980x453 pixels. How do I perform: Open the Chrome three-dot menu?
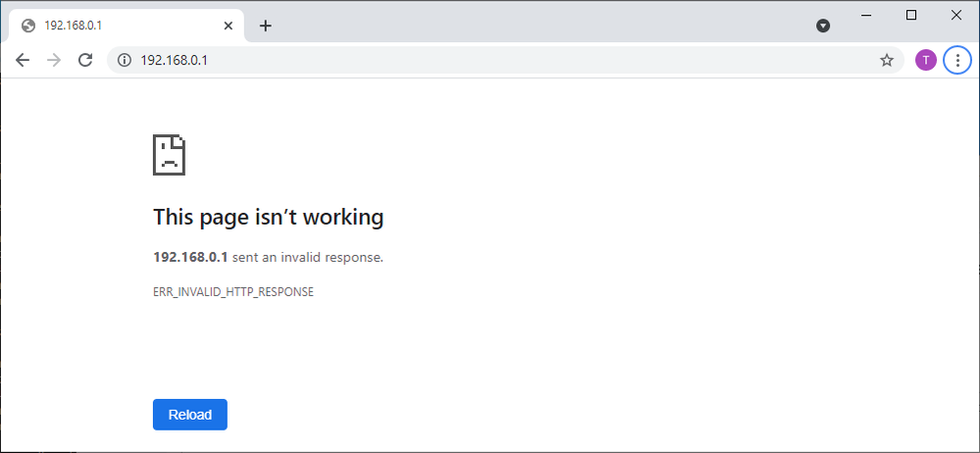click(x=957, y=60)
